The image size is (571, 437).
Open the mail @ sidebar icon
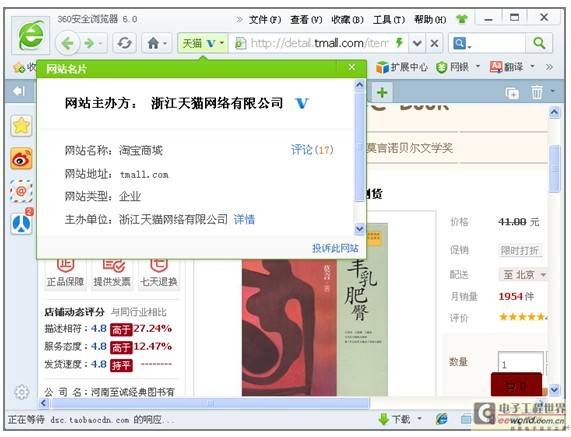pyautogui.click(x=21, y=191)
